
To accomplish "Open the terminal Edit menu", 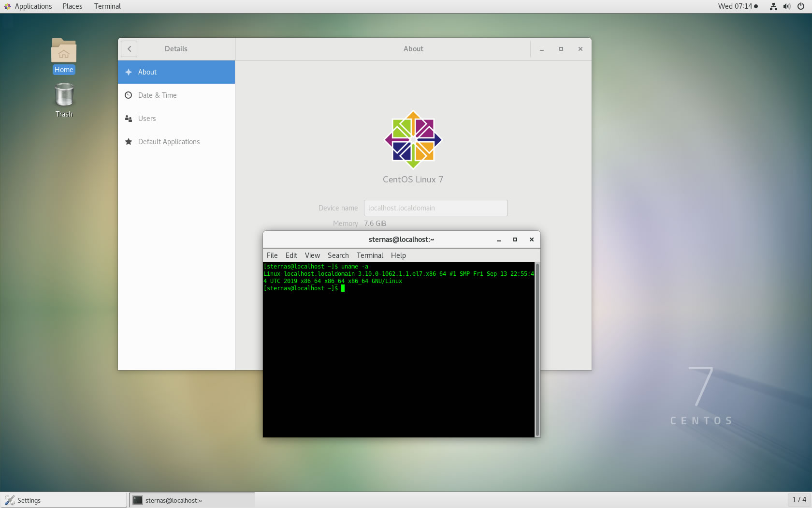I will click(x=291, y=255).
